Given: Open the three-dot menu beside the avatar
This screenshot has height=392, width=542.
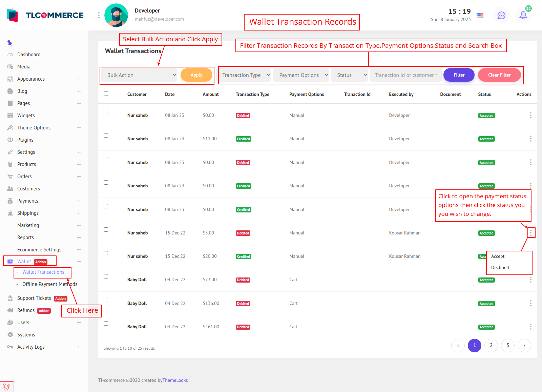Looking at the screenshot, I should (99, 15).
